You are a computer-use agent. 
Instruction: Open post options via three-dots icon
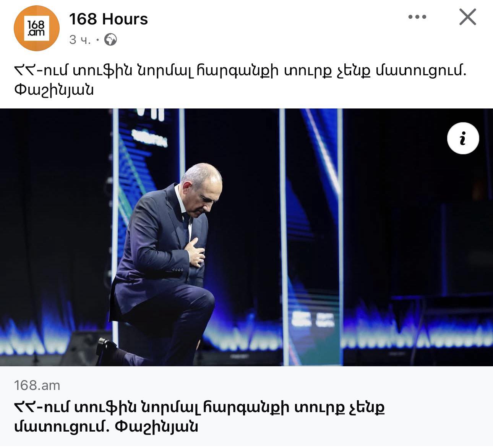coord(417,17)
